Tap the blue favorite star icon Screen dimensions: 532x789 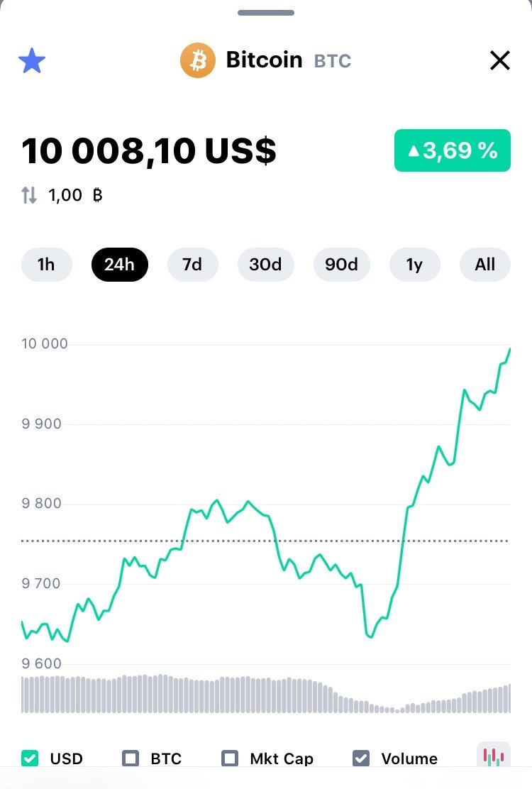click(x=32, y=61)
